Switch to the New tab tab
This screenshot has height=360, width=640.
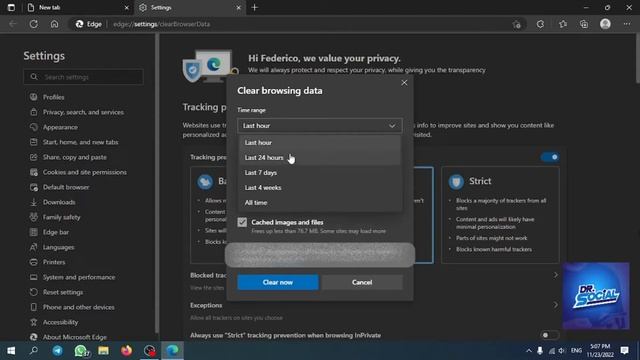click(x=77, y=7)
